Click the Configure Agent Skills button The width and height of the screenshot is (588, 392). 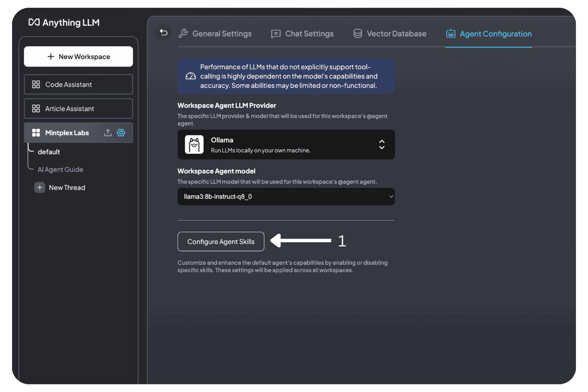pos(221,241)
